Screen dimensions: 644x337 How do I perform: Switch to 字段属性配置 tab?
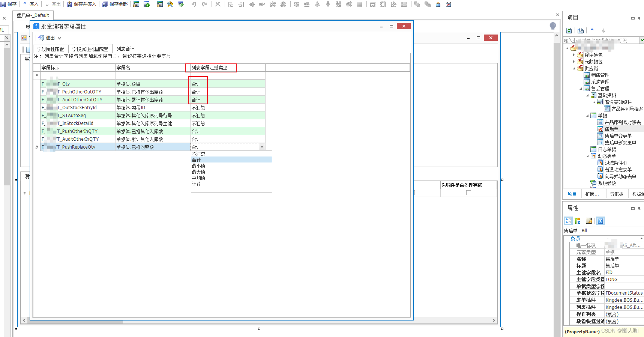tap(50, 49)
